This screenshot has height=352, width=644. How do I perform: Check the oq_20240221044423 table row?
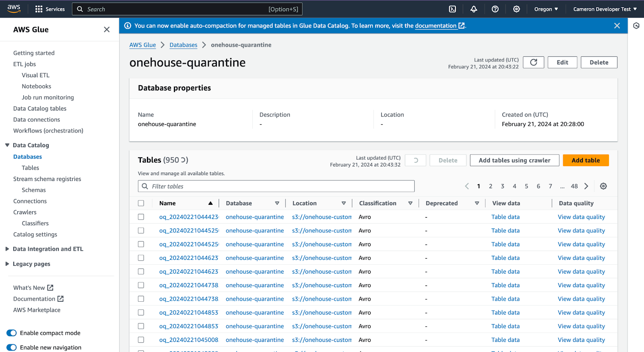tap(141, 217)
